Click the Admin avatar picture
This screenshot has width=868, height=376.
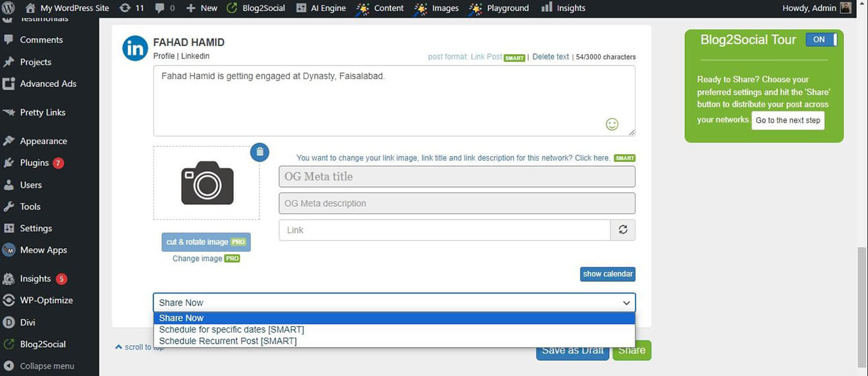click(846, 8)
